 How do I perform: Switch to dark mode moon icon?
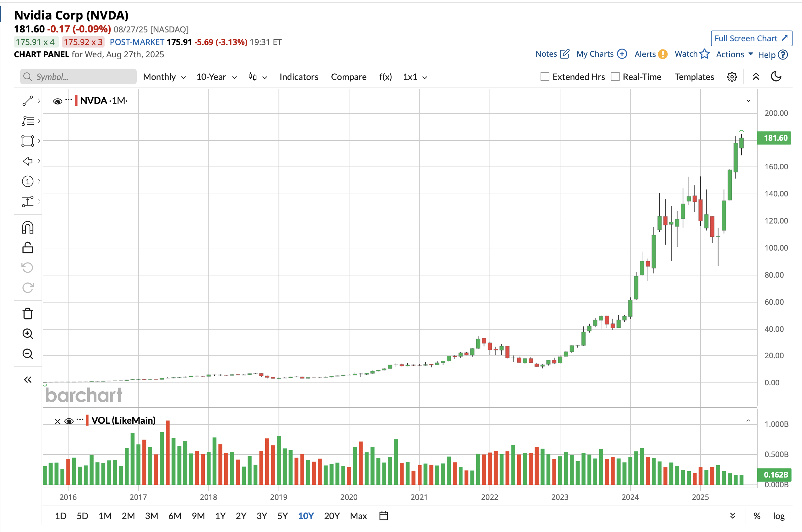[x=776, y=77]
